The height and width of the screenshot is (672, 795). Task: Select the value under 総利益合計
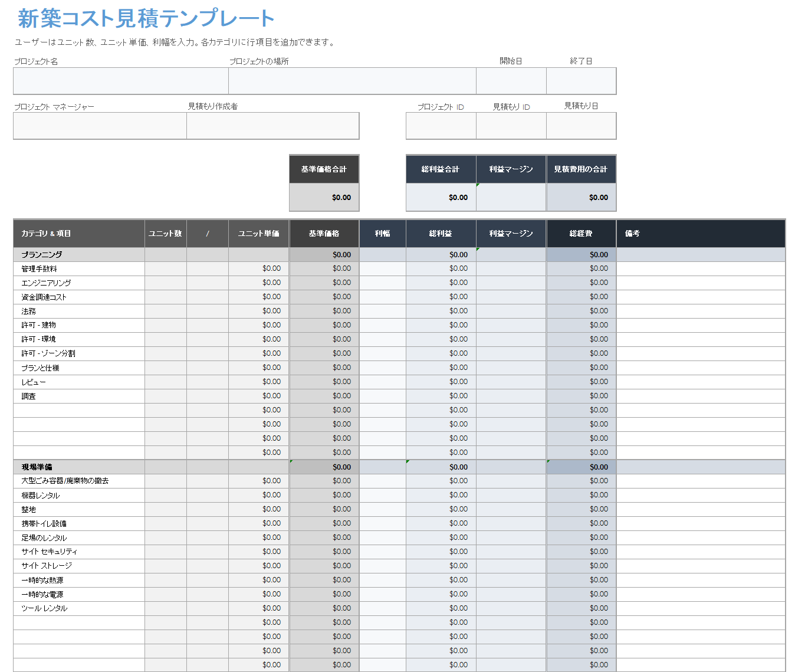(441, 197)
